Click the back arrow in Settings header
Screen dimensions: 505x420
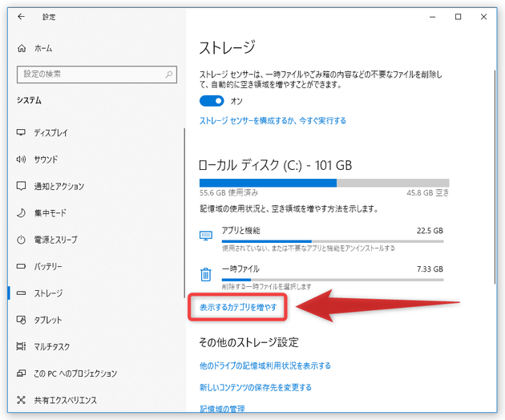click(x=22, y=16)
